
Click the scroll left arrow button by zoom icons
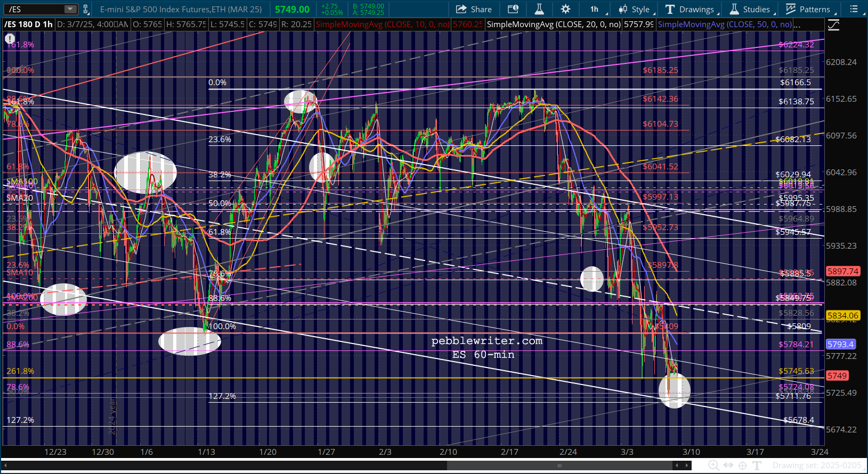pyautogui.click(x=677, y=465)
